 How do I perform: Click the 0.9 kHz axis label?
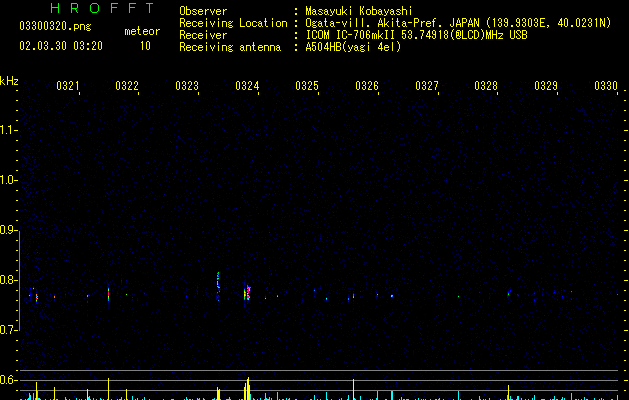8,230
